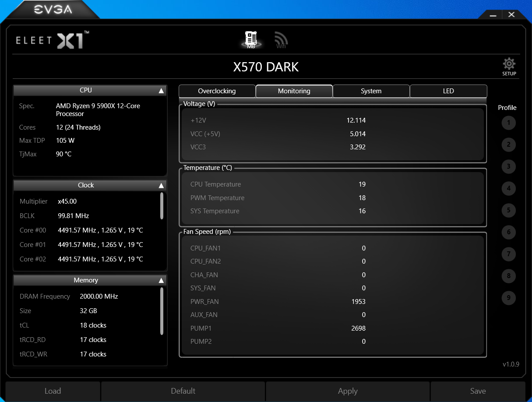Select profile slot 5

pos(508,210)
